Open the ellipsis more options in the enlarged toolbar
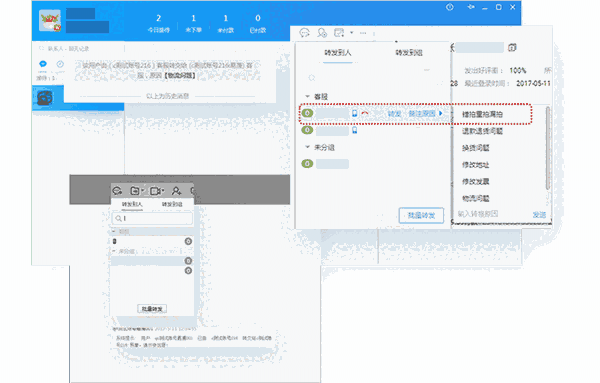 coord(363,33)
